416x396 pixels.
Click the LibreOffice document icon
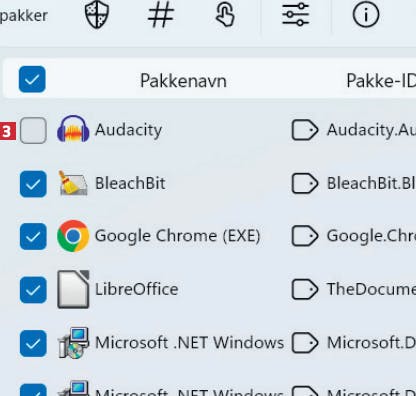(x=73, y=289)
